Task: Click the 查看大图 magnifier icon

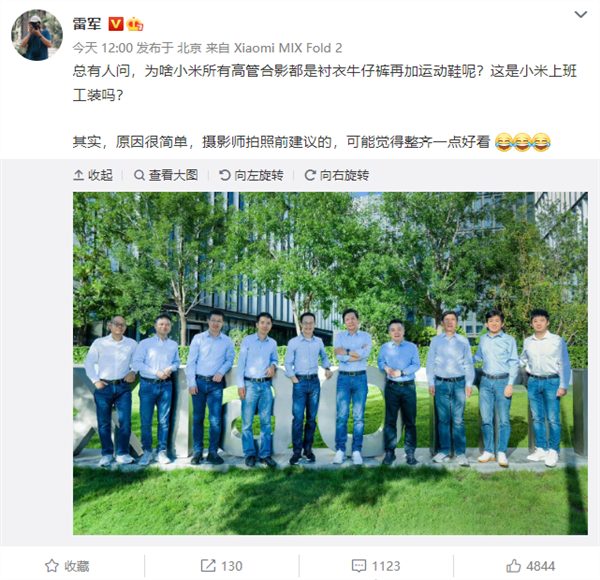Action: (139, 175)
